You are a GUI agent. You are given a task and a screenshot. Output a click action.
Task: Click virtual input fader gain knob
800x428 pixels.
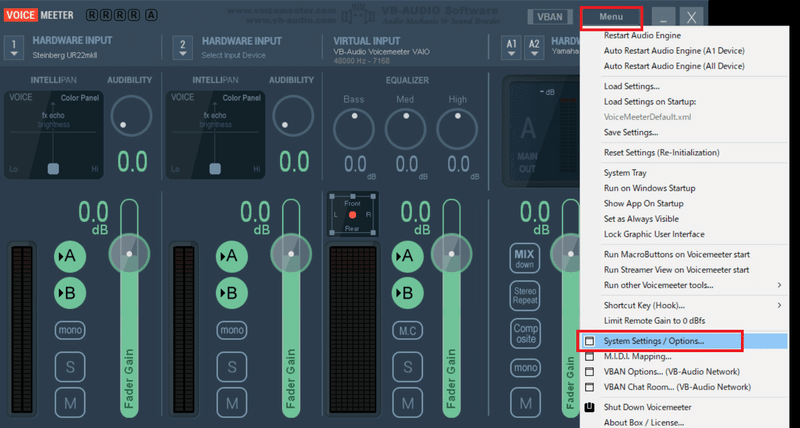pyautogui.click(x=451, y=254)
